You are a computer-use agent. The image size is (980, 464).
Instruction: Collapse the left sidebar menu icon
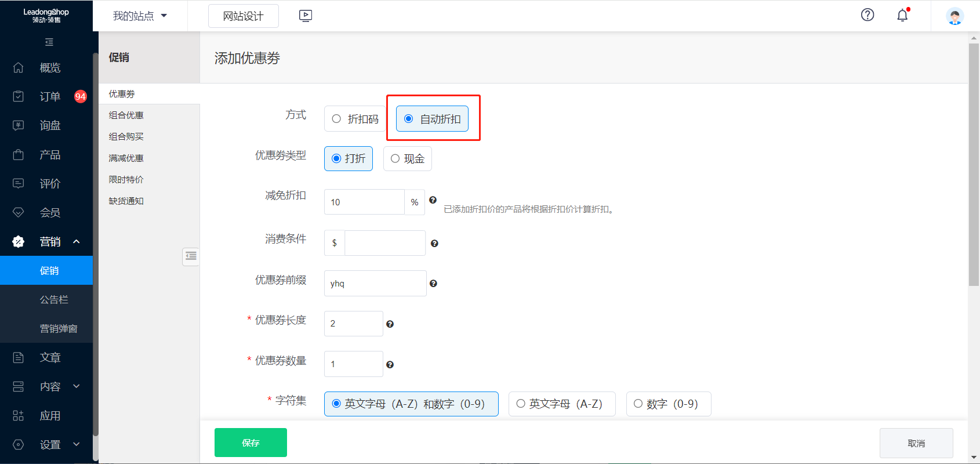click(x=49, y=42)
